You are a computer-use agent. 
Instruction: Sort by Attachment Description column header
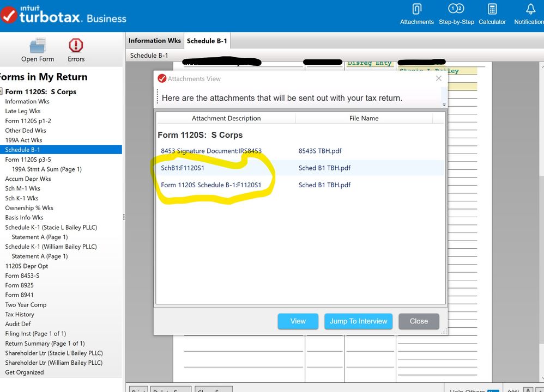[226, 118]
